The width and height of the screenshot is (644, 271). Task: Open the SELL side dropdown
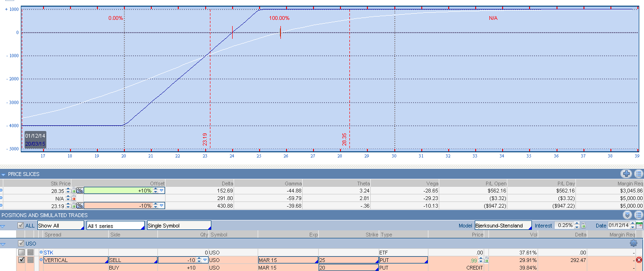pos(133,260)
